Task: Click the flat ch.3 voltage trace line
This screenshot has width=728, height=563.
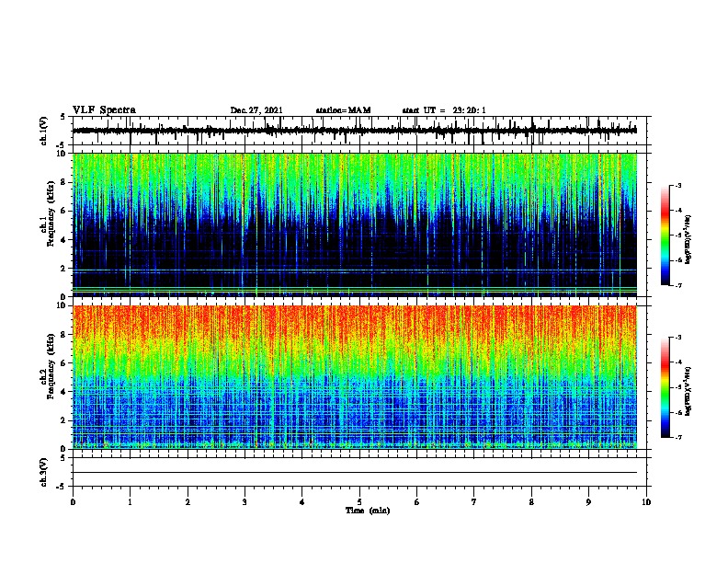Action: [355, 473]
